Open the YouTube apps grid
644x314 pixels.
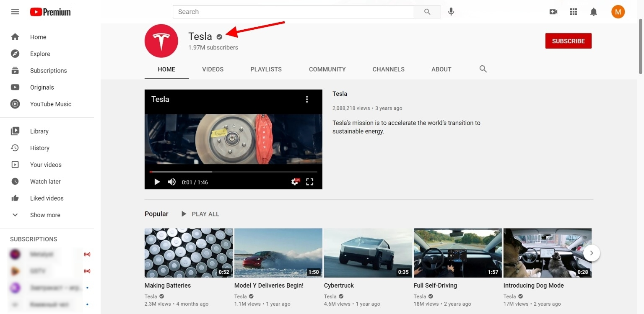tap(574, 12)
